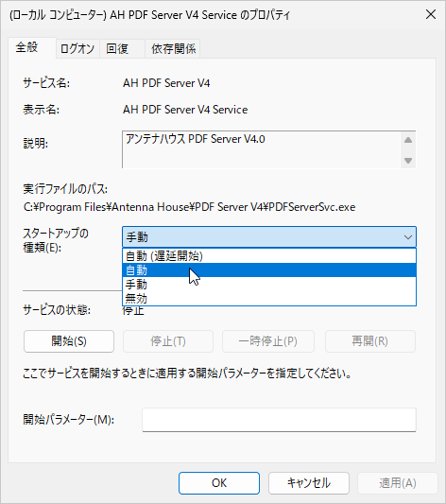Image resolution: width=446 pixels, height=504 pixels.
Task: Click the disabled 再開(R) button
Action: point(370,341)
